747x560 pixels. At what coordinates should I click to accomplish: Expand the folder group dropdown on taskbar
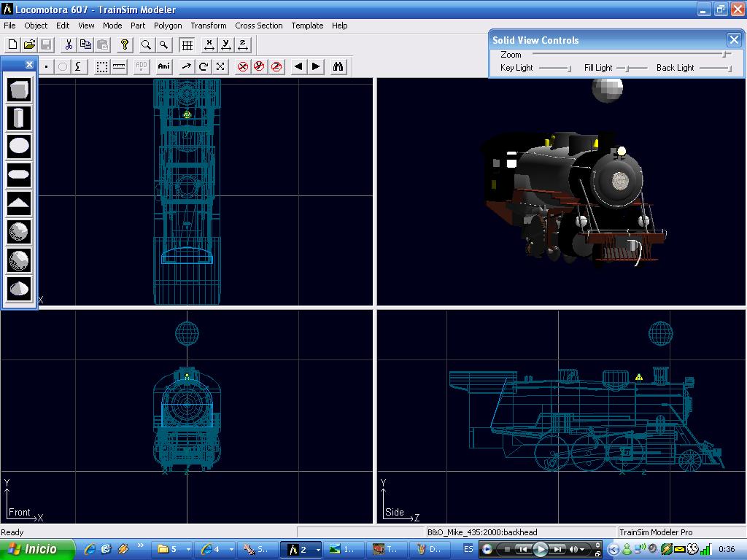[188, 549]
